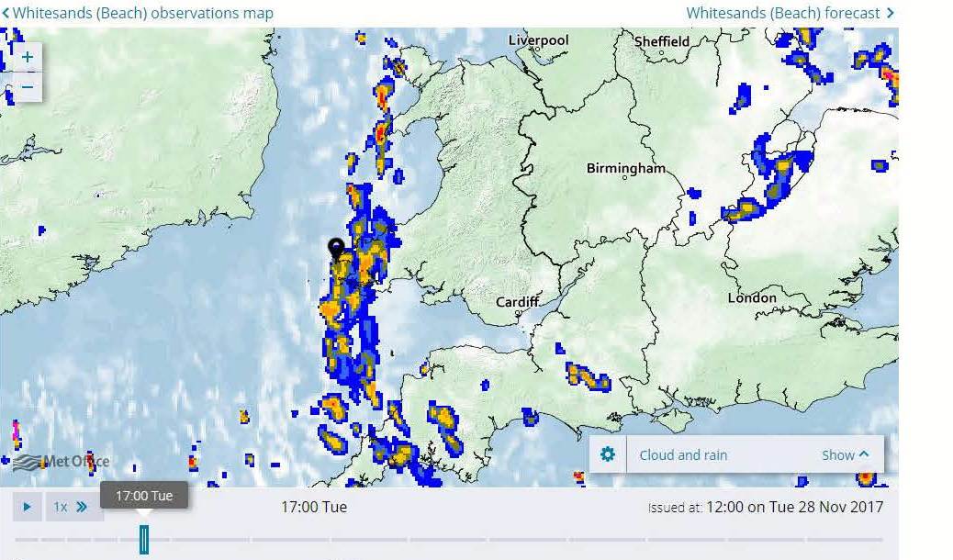Jump to the end of the timeline track
This screenshot has height=560, width=953.
[880, 540]
